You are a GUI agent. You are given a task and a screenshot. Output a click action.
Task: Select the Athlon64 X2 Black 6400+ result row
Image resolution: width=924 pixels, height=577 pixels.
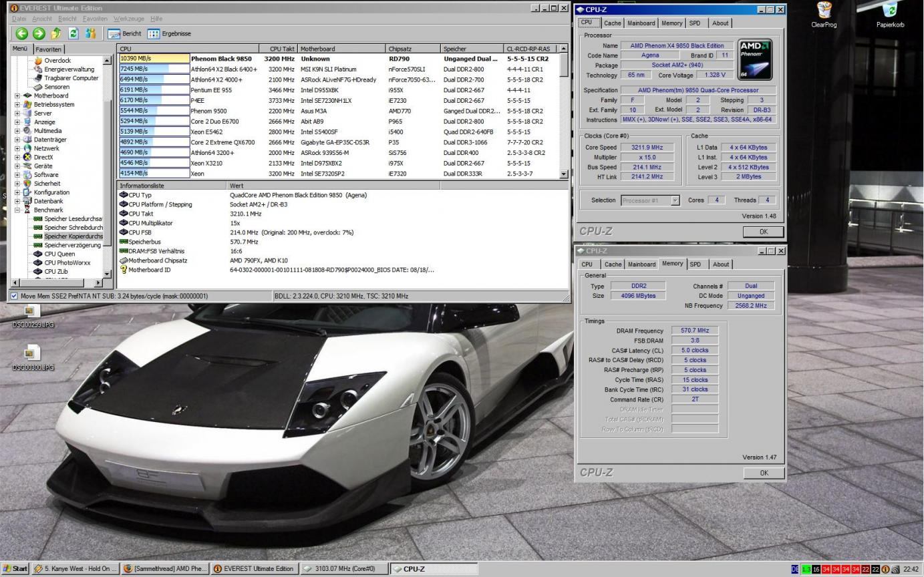[x=339, y=69]
